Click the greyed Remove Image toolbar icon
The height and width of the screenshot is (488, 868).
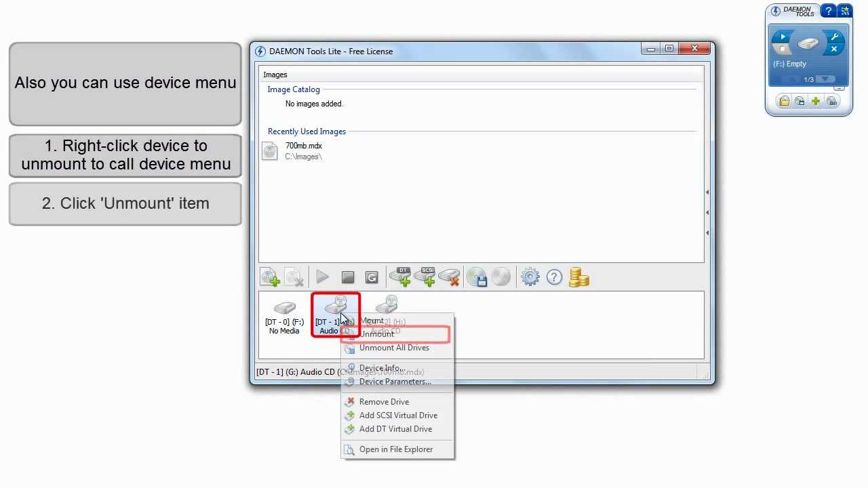(294, 277)
